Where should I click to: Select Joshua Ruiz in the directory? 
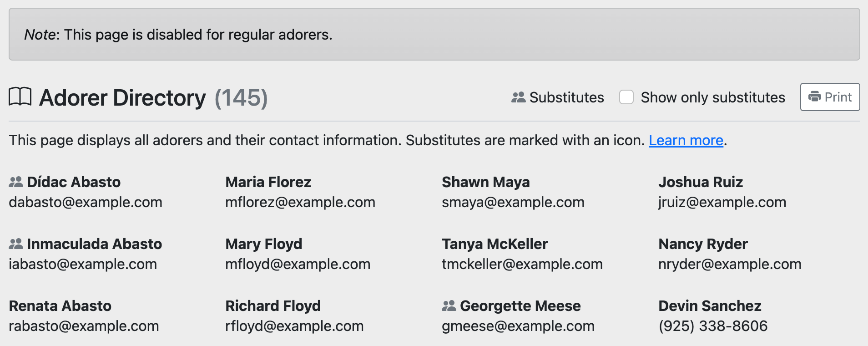click(x=700, y=182)
